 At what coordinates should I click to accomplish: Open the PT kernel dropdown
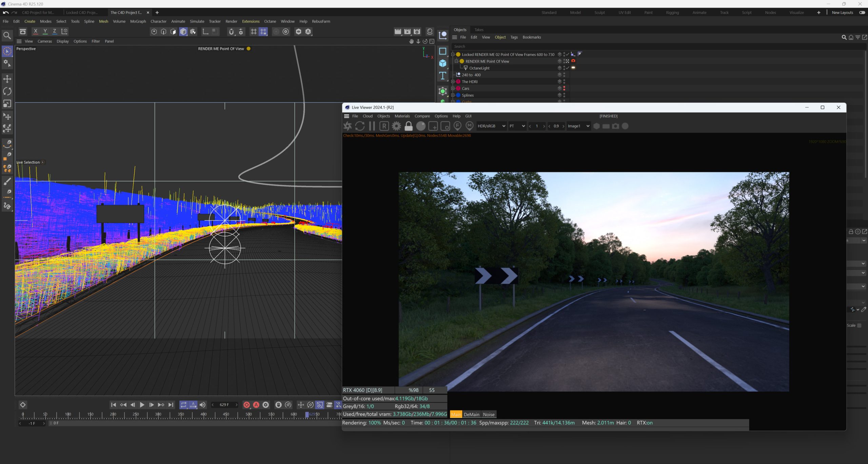coord(517,126)
